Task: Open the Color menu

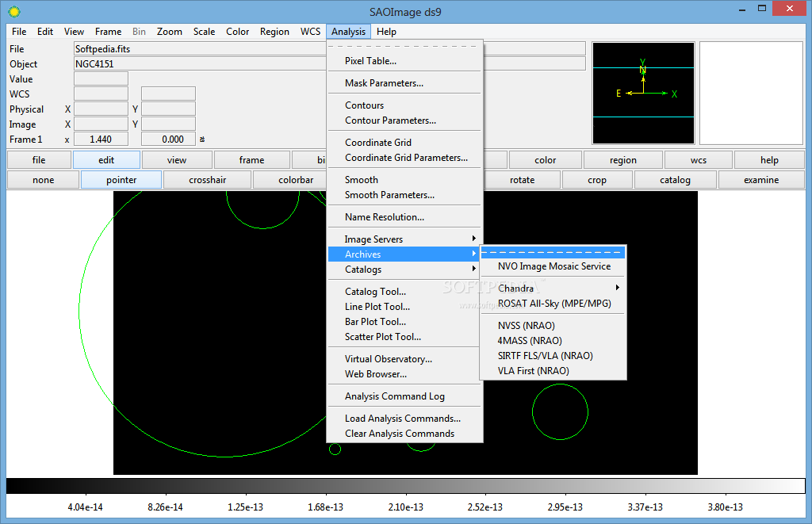Action: click(x=238, y=32)
